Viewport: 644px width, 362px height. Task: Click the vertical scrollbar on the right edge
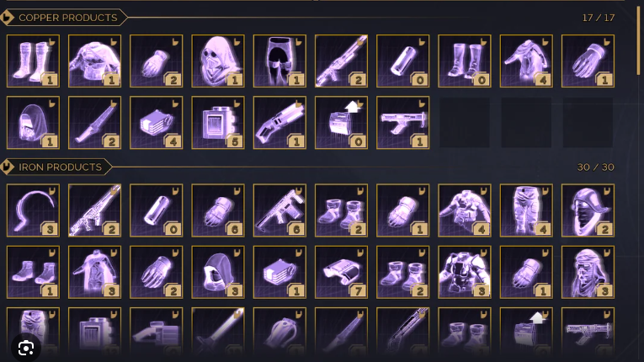point(639,40)
